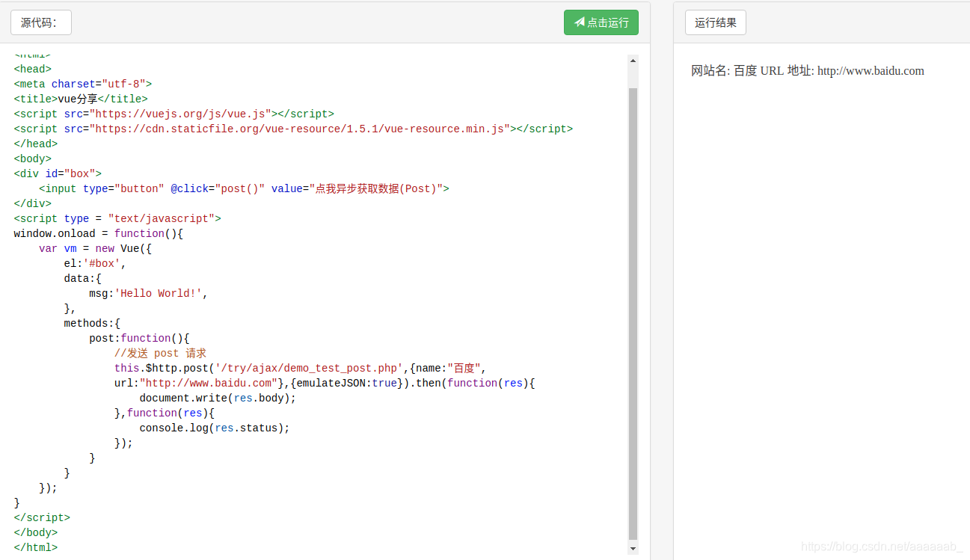The image size is (970, 560).
Task: Click the title line vue分享
Action: click(81, 99)
